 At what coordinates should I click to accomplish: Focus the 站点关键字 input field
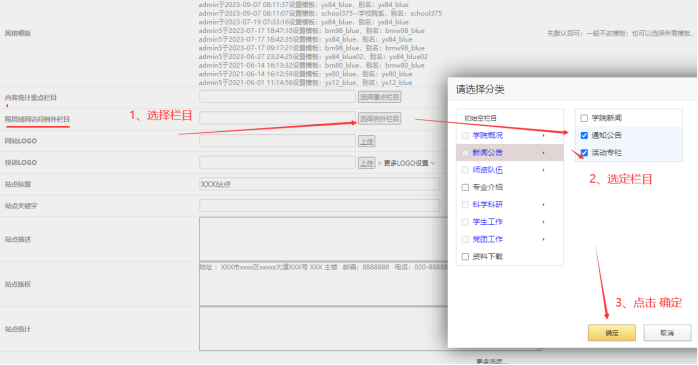[320, 206]
